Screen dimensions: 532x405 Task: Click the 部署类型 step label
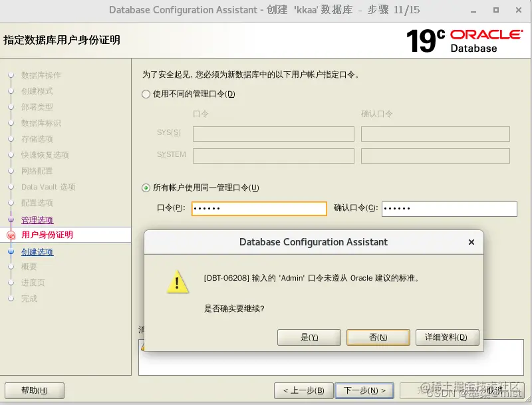37,107
